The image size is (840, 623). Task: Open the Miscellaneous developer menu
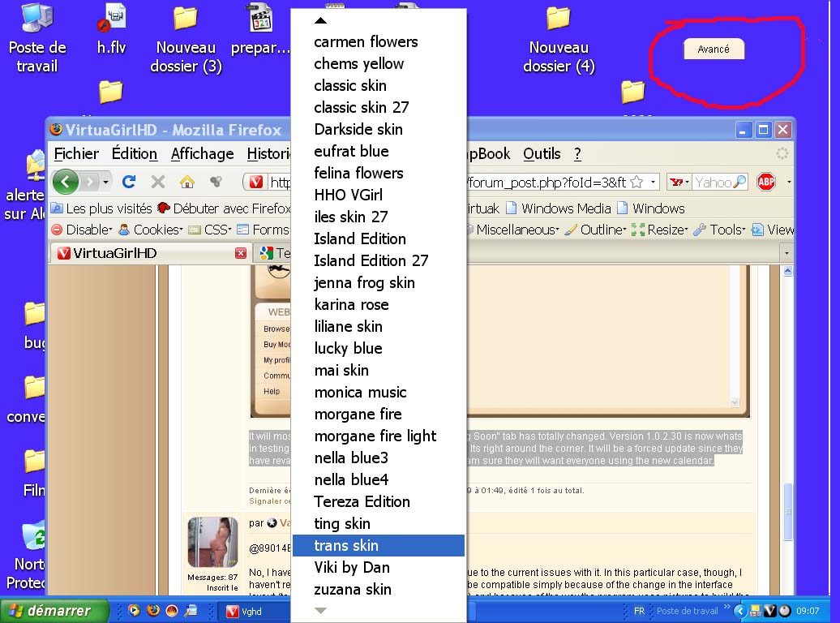click(x=512, y=230)
